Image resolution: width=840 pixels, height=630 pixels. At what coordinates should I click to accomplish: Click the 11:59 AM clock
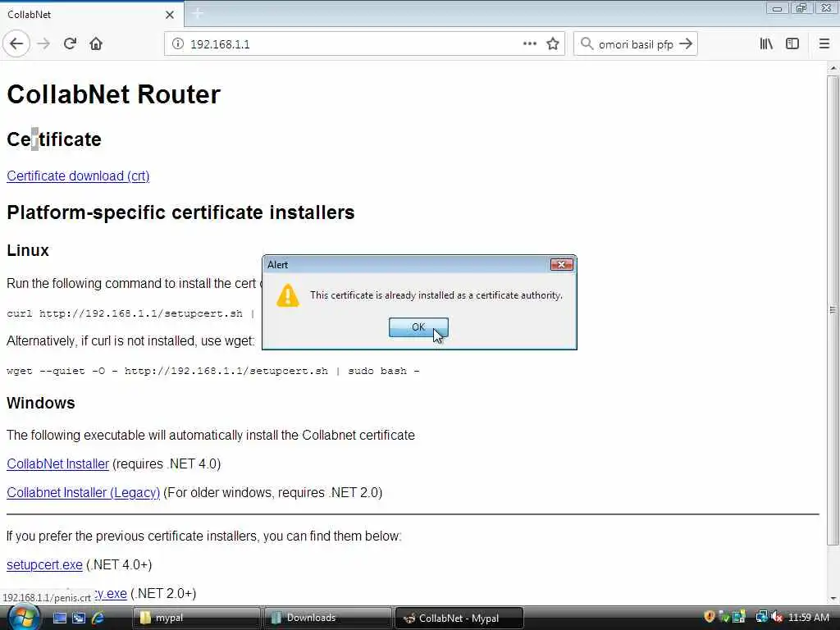808,618
